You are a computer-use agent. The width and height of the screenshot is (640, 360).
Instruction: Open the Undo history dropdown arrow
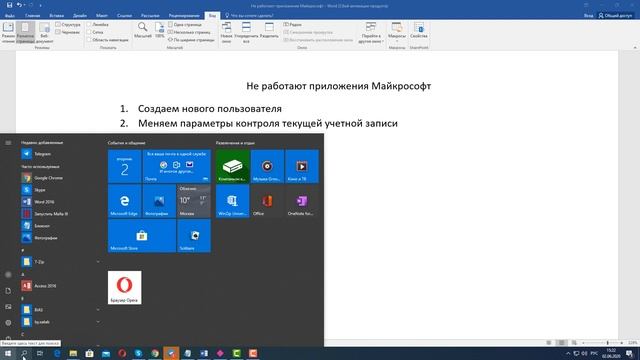click(x=24, y=5)
